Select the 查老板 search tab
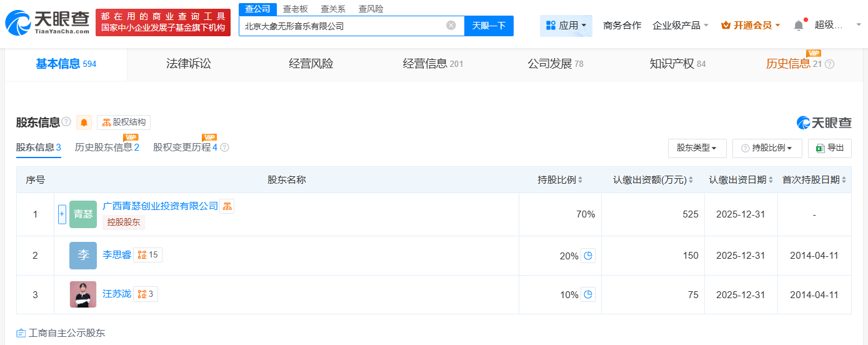The height and width of the screenshot is (345, 868). pyautogui.click(x=295, y=9)
